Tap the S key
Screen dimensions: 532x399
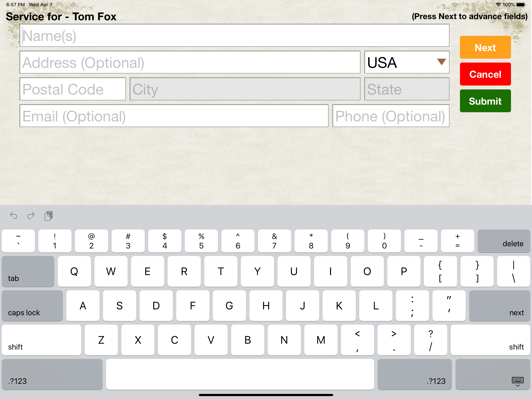tap(120, 306)
